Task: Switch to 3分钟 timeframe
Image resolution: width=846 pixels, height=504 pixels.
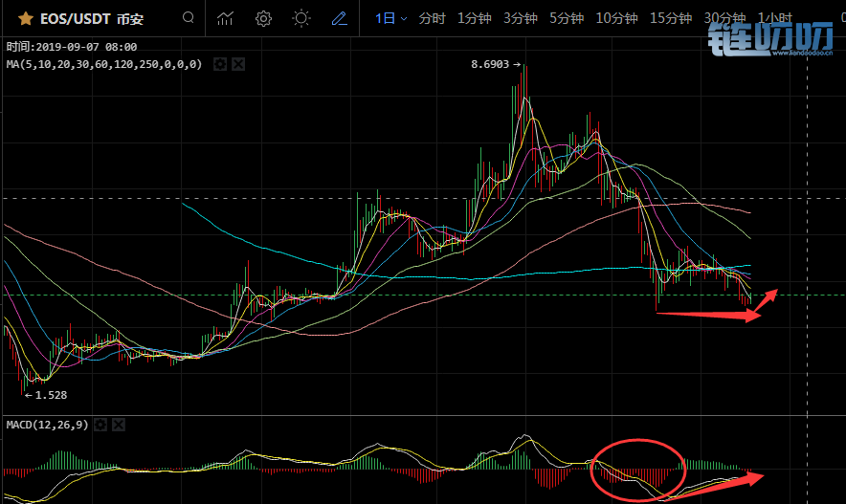Action: (x=520, y=19)
